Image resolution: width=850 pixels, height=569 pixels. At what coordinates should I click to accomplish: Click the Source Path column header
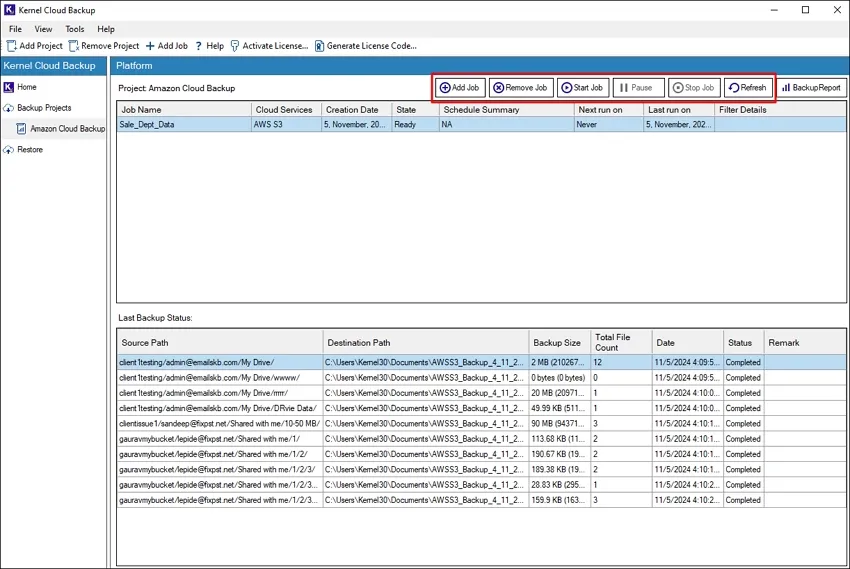click(220, 342)
